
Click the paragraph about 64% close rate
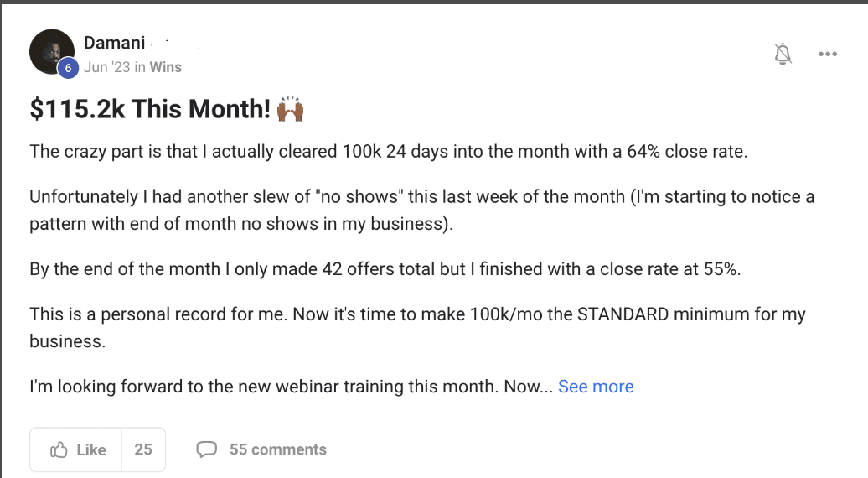coord(389,151)
